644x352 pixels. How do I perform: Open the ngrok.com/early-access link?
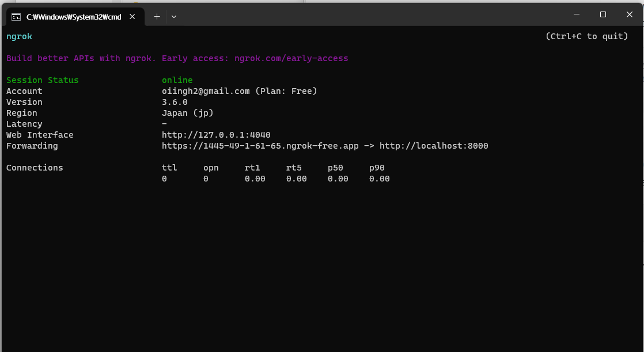tap(291, 58)
